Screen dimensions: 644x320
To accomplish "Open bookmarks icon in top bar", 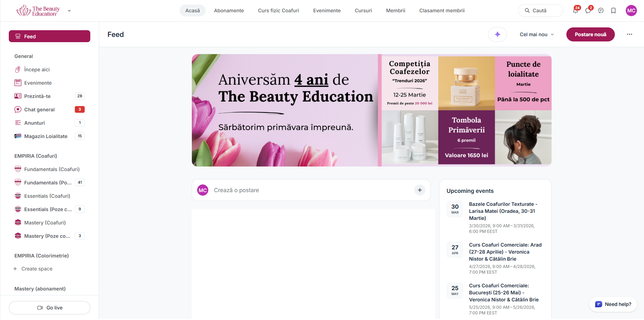I will pos(613,11).
